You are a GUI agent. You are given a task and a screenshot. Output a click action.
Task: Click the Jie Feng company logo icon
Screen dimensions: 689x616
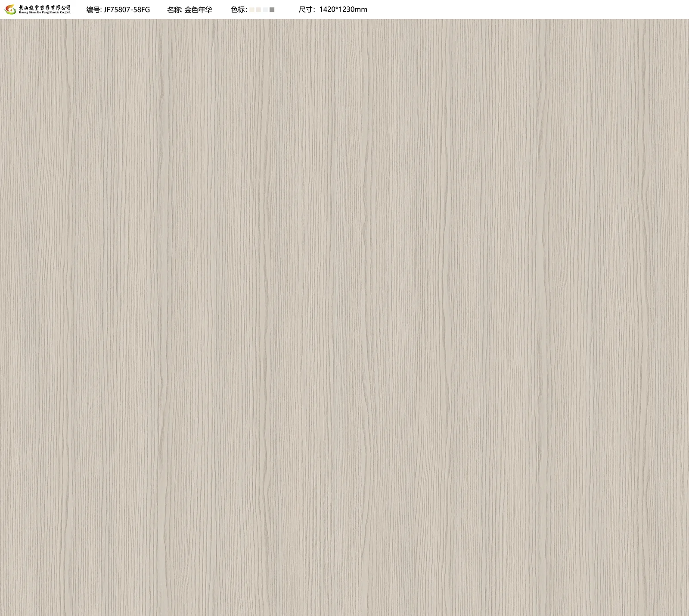pyautogui.click(x=10, y=9)
